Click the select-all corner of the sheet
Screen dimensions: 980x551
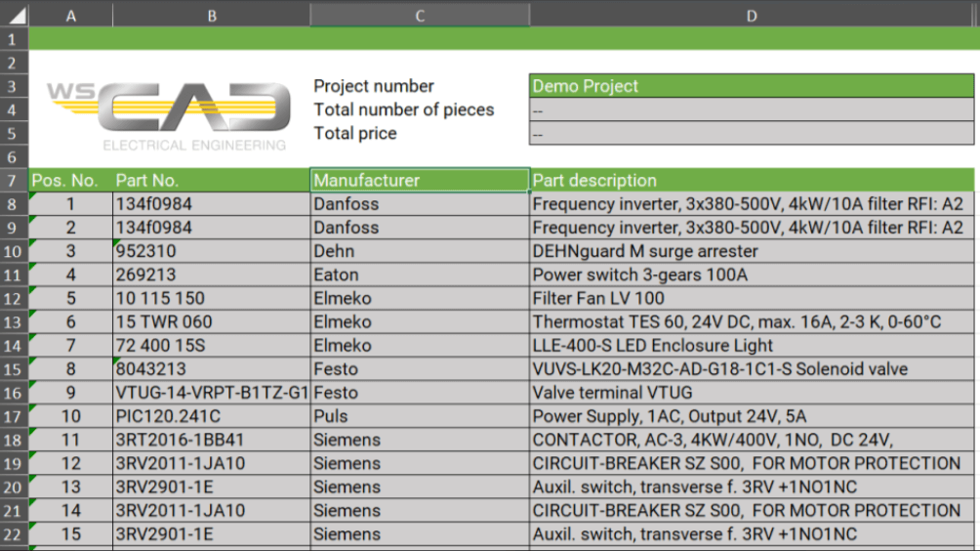(14, 15)
